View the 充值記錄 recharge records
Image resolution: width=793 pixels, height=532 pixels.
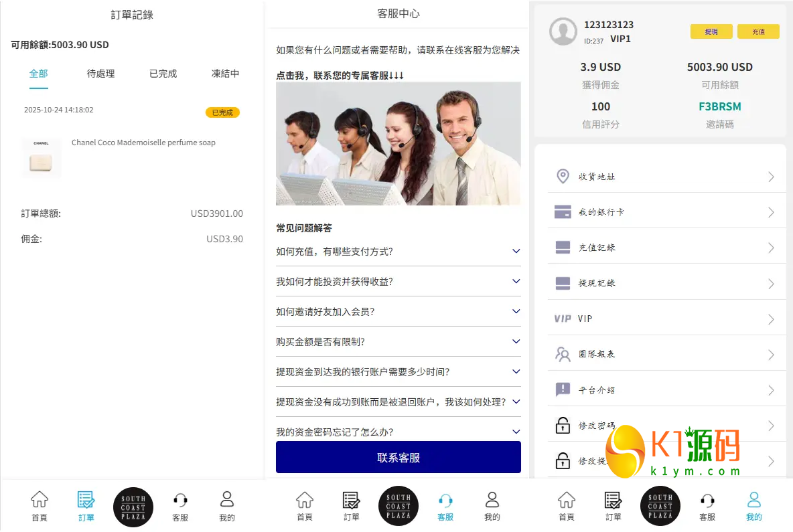click(x=666, y=247)
